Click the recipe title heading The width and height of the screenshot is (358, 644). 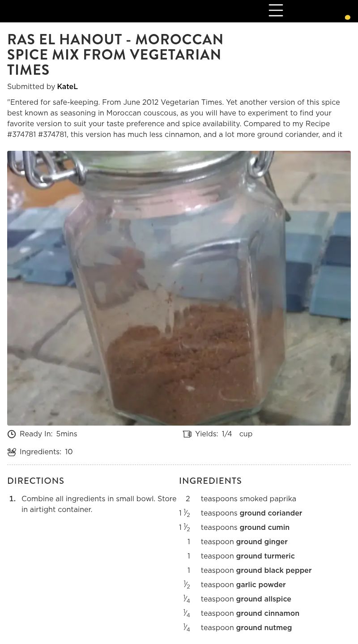coord(115,55)
